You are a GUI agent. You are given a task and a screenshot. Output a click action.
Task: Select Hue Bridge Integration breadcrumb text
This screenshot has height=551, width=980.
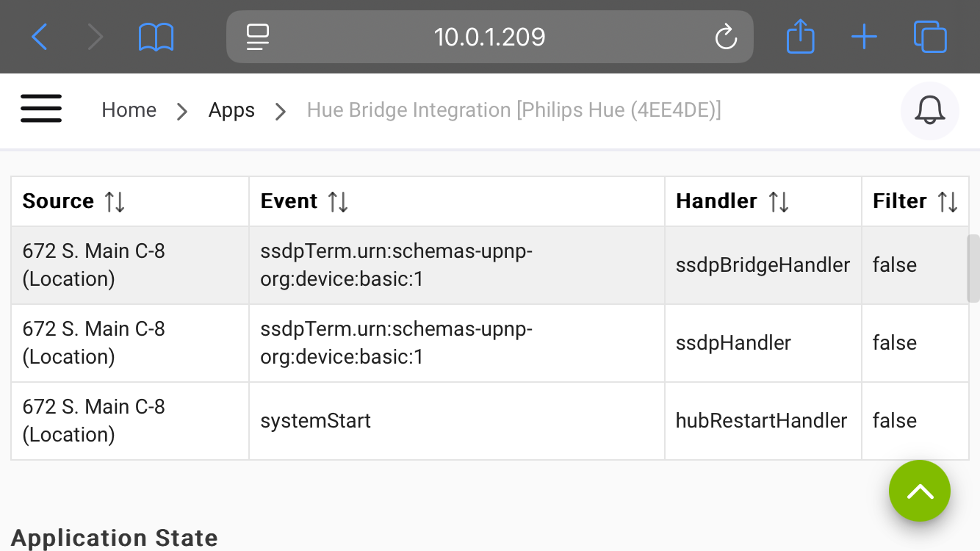click(x=514, y=110)
